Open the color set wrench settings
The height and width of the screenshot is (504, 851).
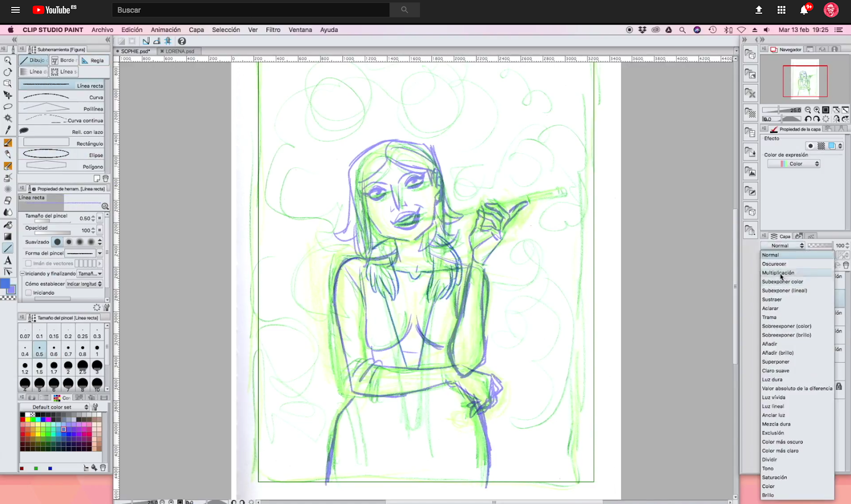(95, 407)
